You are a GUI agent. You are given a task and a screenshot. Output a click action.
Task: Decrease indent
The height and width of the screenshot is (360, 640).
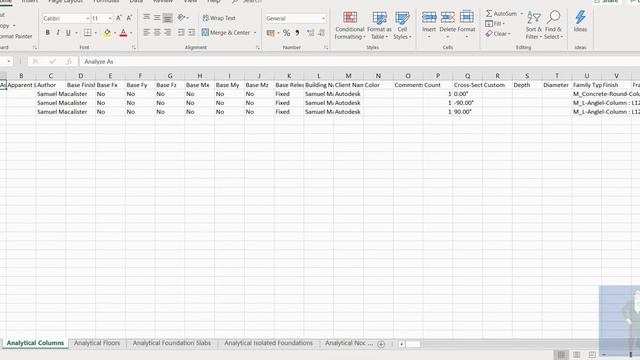[181, 32]
